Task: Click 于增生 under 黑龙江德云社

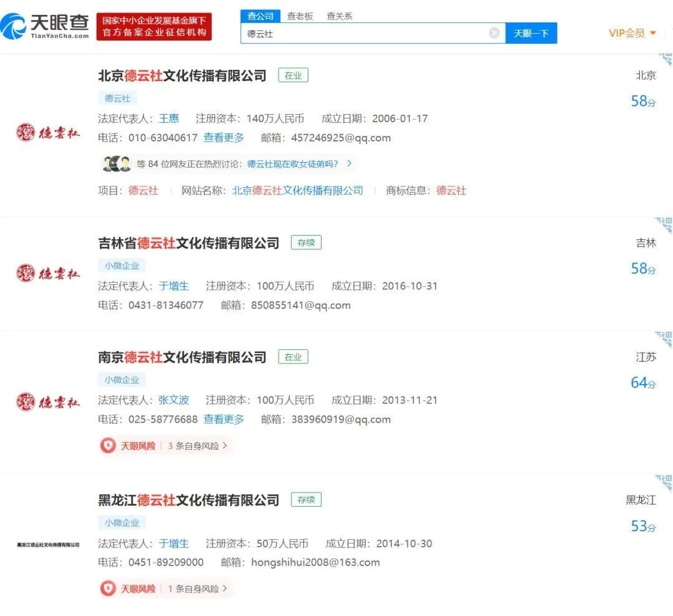Action: coord(173,544)
